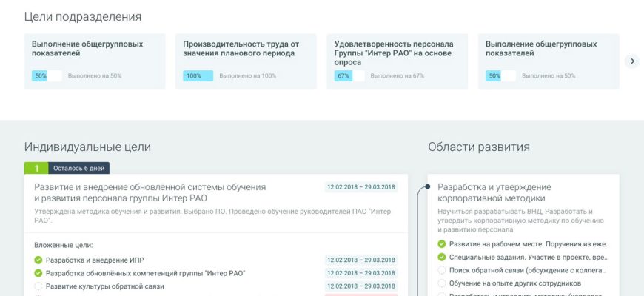
Task: Click green checkmark beside 'Разработка и внедрение ИПР'
Action: pos(38,260)
